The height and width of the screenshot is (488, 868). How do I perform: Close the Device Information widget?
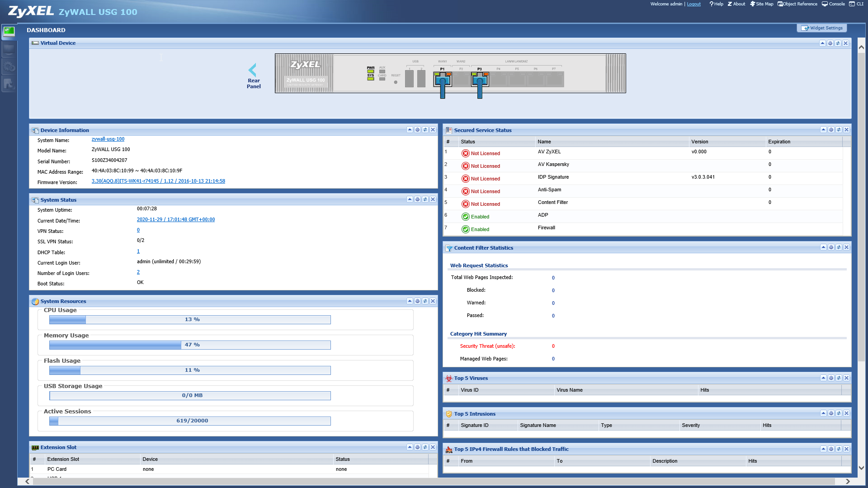pos(433,130)
